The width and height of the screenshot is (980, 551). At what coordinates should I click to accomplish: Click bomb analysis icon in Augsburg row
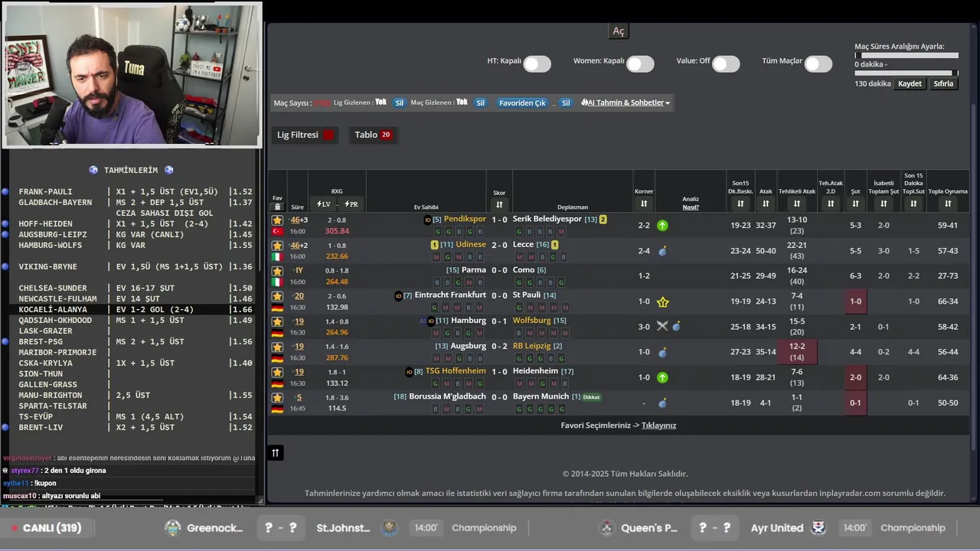pyautogui.click(x=662, y=352)
